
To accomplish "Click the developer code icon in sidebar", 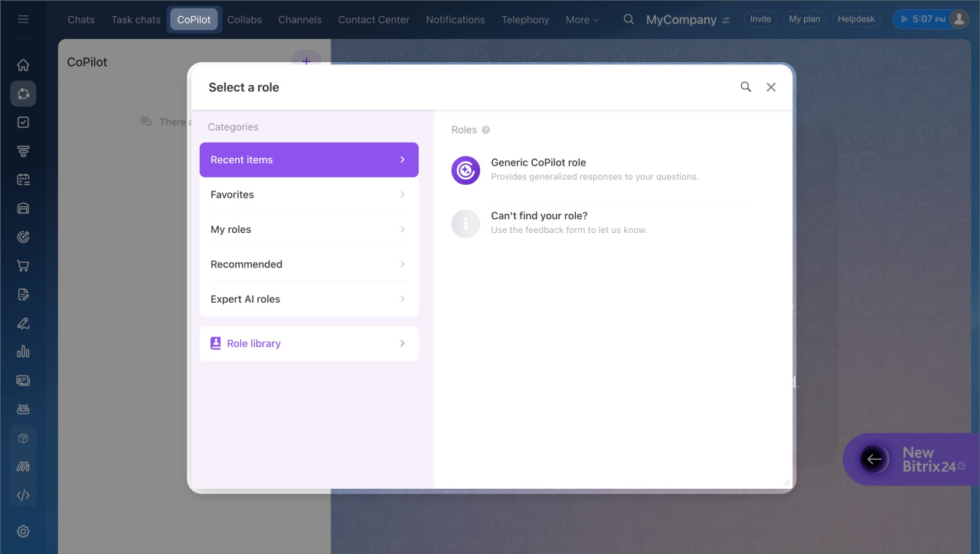I will [23, 495].
